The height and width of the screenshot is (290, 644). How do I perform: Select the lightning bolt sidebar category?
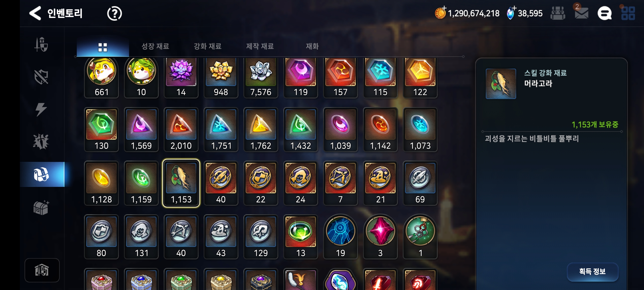[x=41, y=109]
